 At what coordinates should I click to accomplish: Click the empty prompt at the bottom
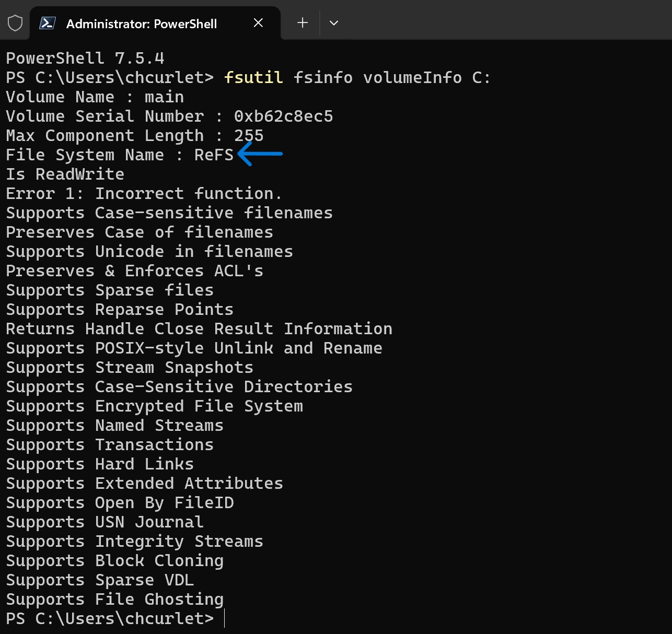(224, 619)
